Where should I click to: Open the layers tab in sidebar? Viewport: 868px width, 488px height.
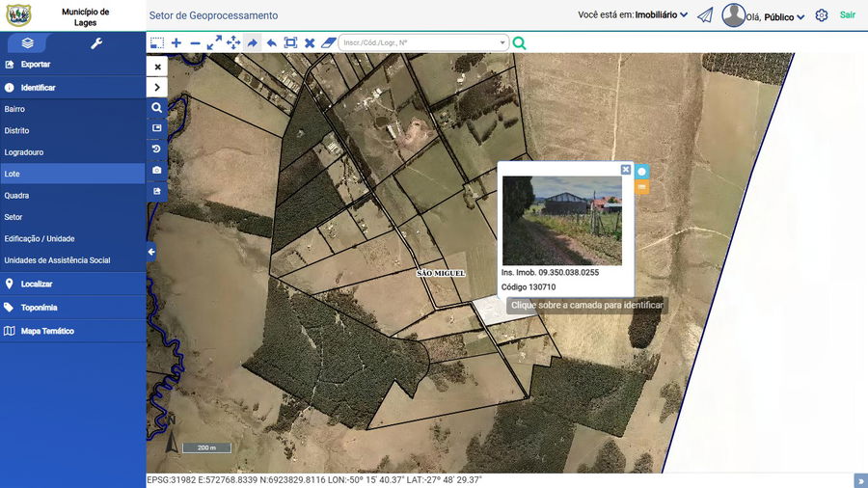[28, 43]
